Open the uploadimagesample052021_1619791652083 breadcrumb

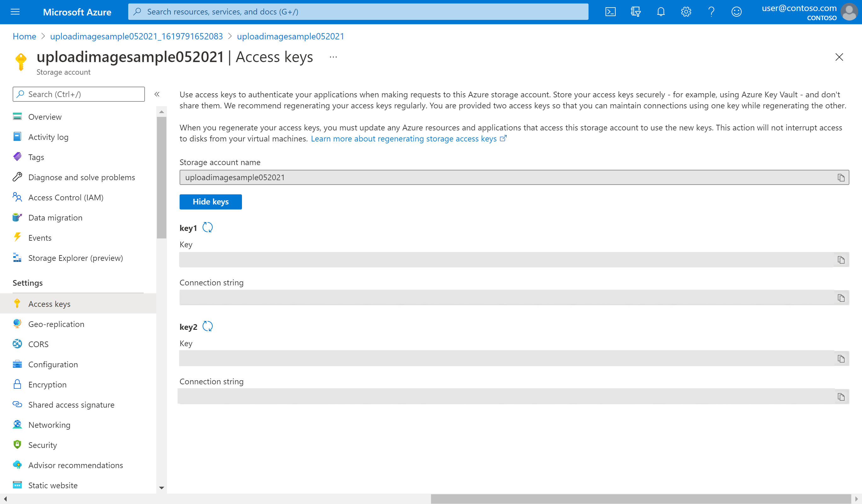coord(136,36)
